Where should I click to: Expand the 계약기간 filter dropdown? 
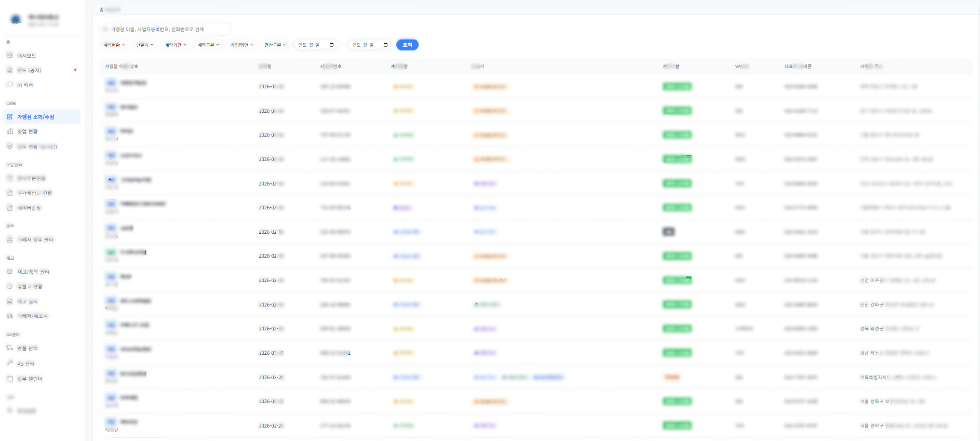pyautogui.click(x=176, y=45)
